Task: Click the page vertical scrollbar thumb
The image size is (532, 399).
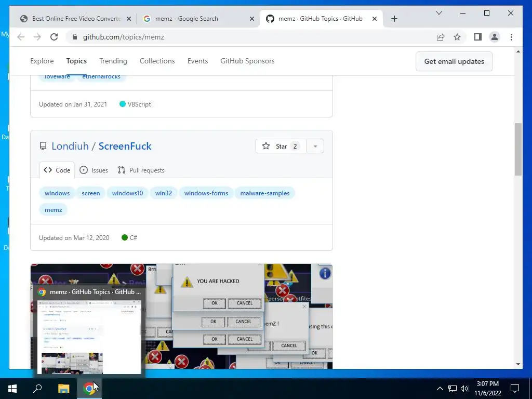Action: (x=518, y=149)
